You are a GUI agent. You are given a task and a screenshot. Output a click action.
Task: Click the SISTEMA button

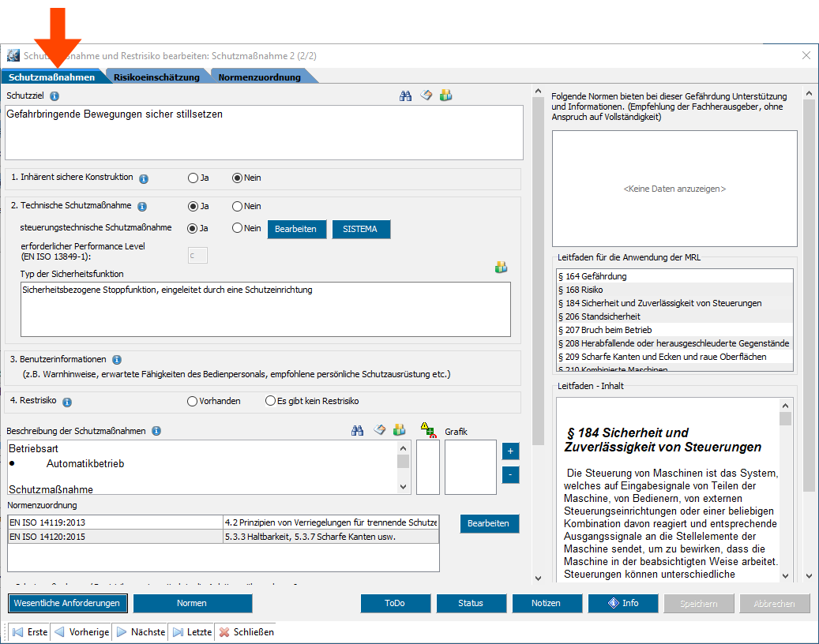tap(361, 229)
